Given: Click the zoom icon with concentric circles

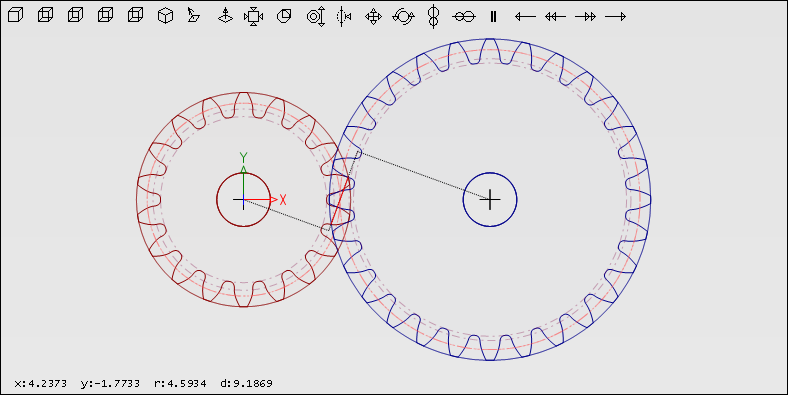Looking at the screenshot, I should (x=316, y=17).
